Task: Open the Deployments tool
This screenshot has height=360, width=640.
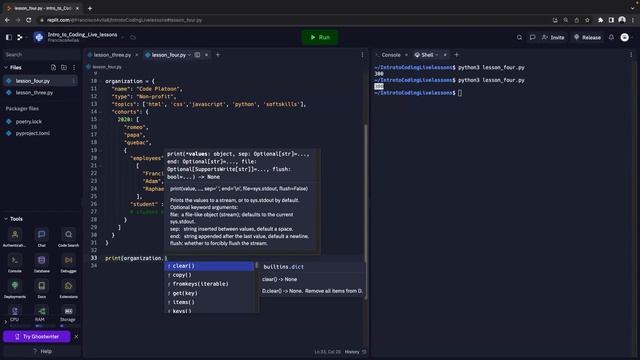Action: [x=15, y=289]
